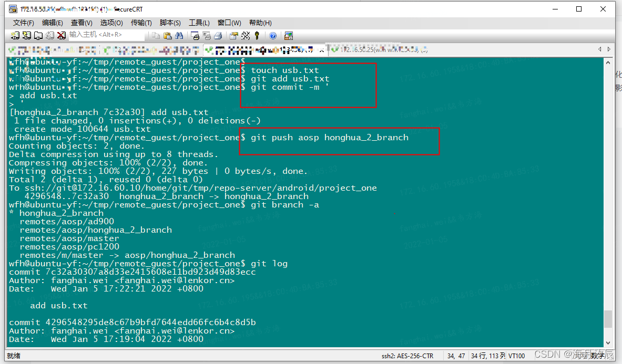Click 'VT100' in the status bar
The width and height of the screenshot is (622, 364).
pyautogui.click(x=516, y=356)
